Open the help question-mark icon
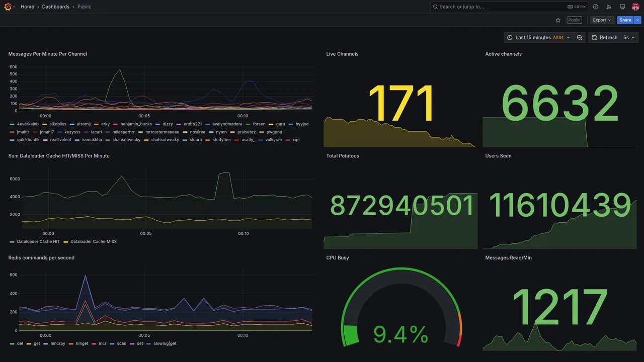This screenshot has width=644, height=362. tap(596, 7)
